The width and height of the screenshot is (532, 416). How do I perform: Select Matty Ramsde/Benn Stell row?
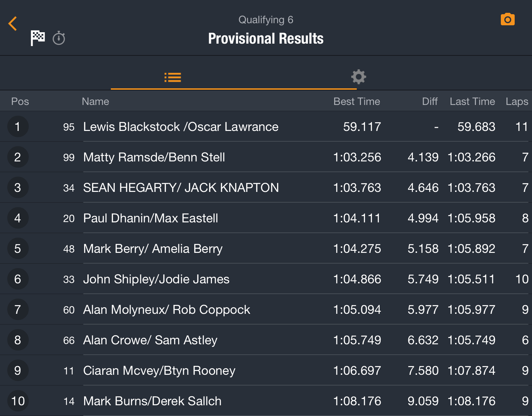point(266,157)
